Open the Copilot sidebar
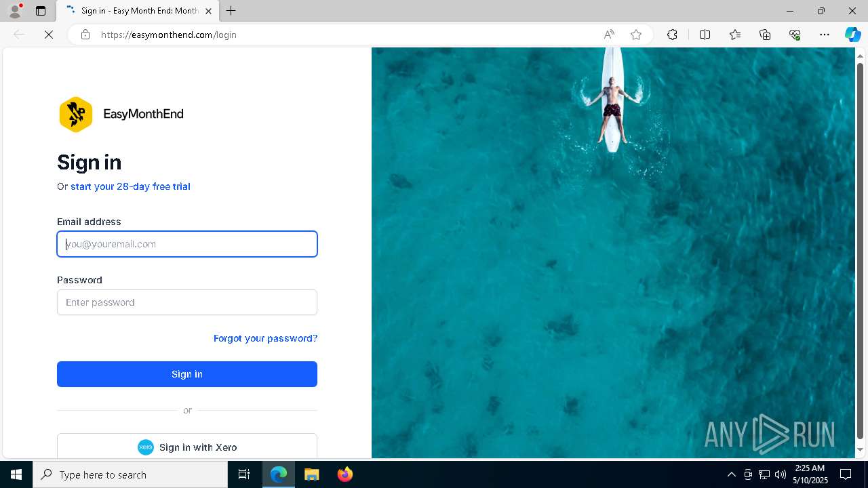 [852, 35]
